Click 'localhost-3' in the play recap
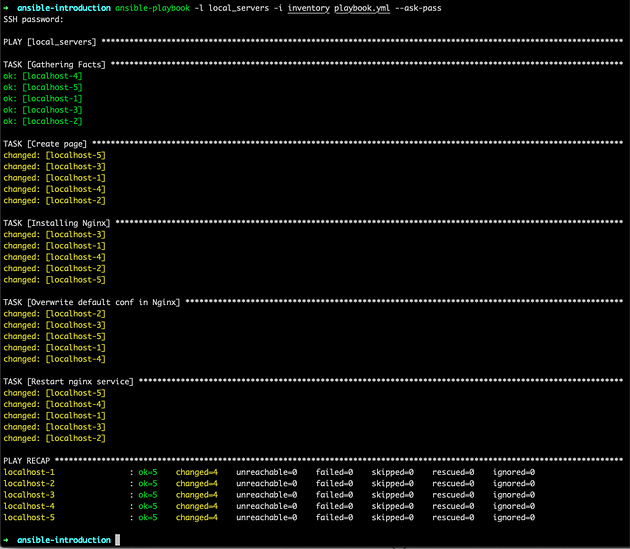The image size is (630, 549). pyautogui.click(x=29, y=495)
